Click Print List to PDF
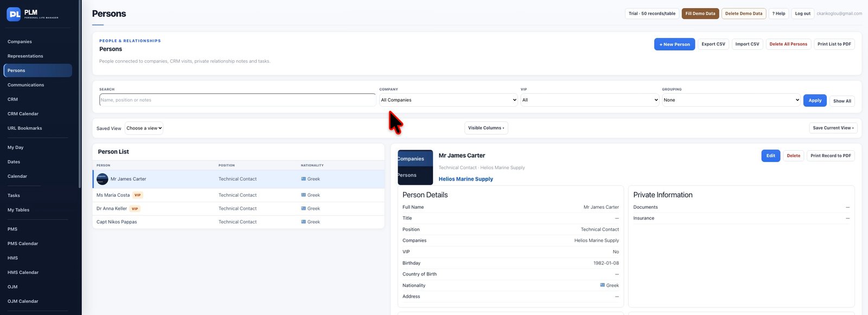This screenshot has height=315, width=868. tap(834, 44)
